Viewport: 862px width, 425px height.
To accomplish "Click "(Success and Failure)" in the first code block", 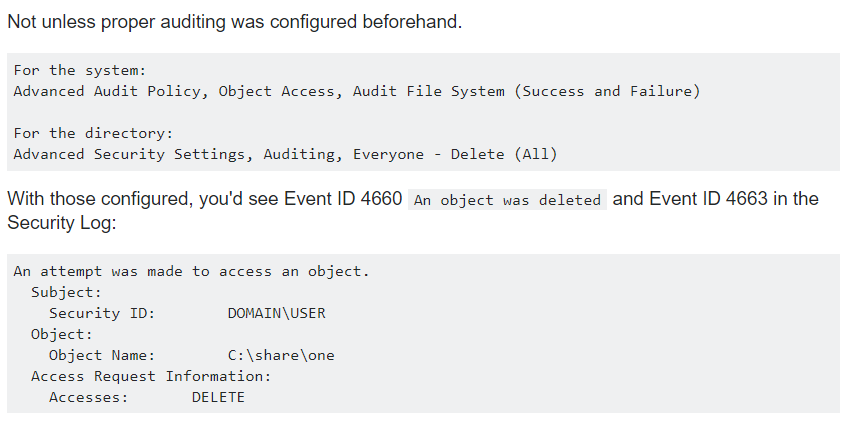I will click(607, 91).
